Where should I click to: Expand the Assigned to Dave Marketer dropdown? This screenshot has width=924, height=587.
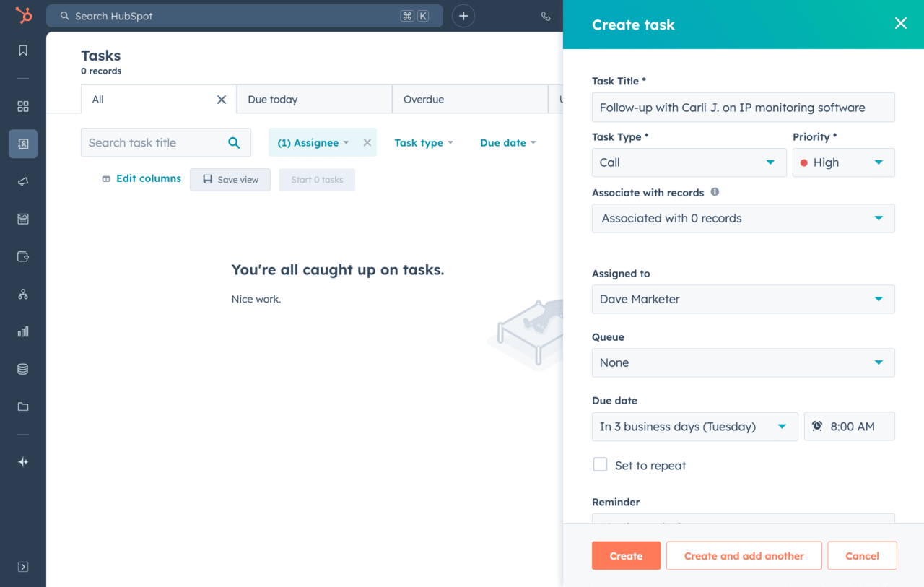tap(743, 299)
